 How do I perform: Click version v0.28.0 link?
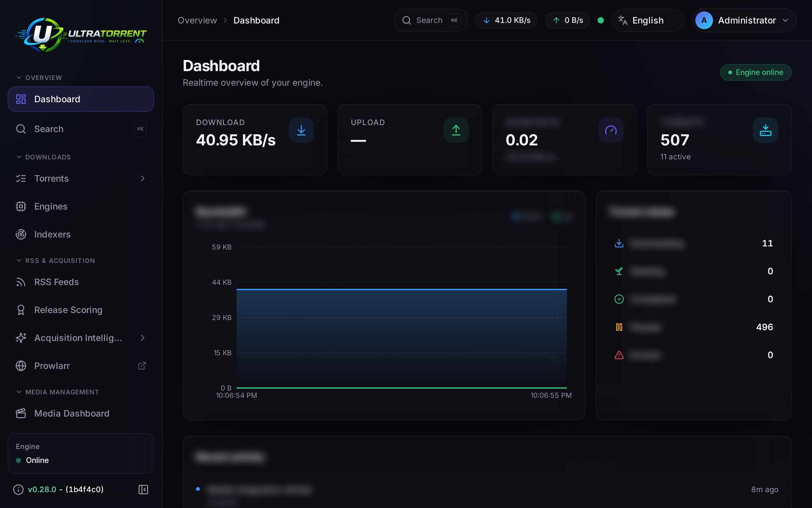pos(42,490)
